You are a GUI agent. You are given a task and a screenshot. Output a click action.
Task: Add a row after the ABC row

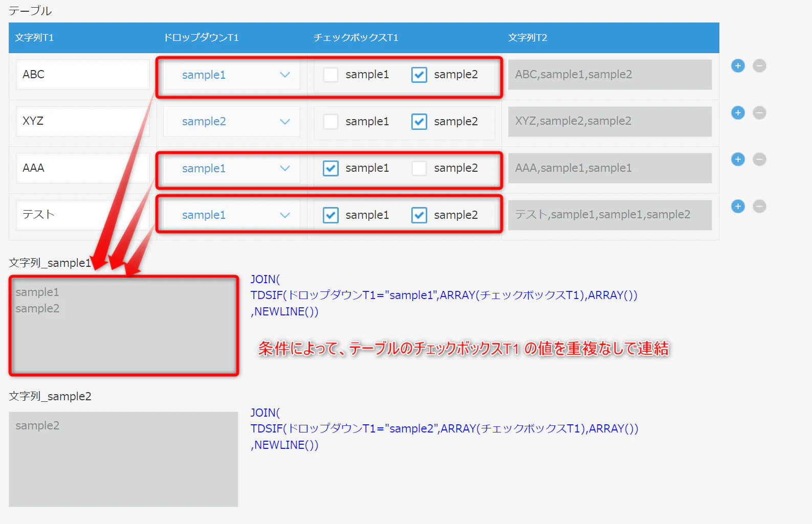(738, 65)
